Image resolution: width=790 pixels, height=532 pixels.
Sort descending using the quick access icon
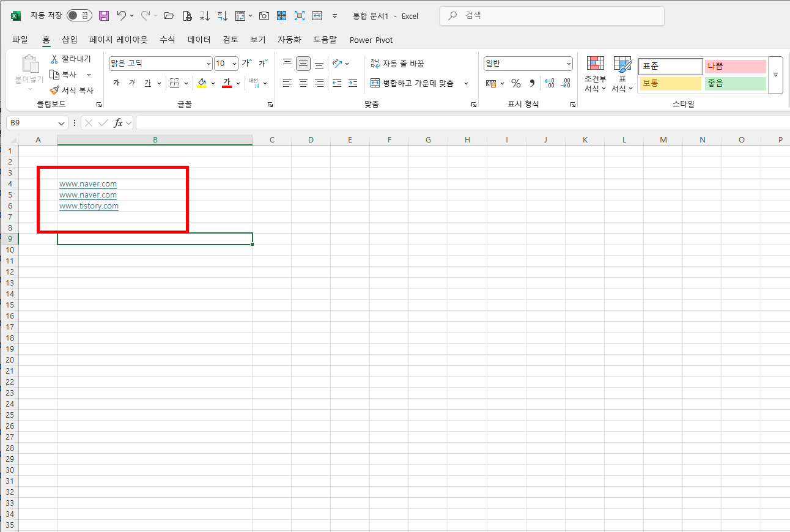[x=223, y=16]
